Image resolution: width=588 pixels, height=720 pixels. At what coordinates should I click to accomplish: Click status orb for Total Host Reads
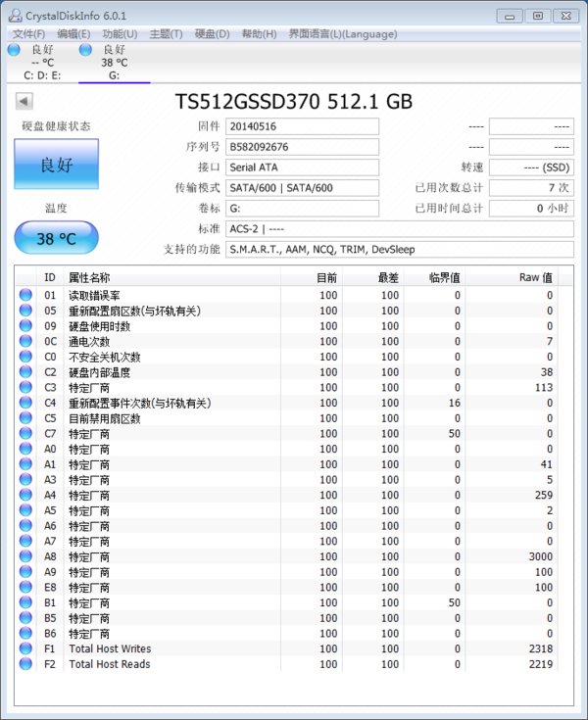tap(25, 664)
